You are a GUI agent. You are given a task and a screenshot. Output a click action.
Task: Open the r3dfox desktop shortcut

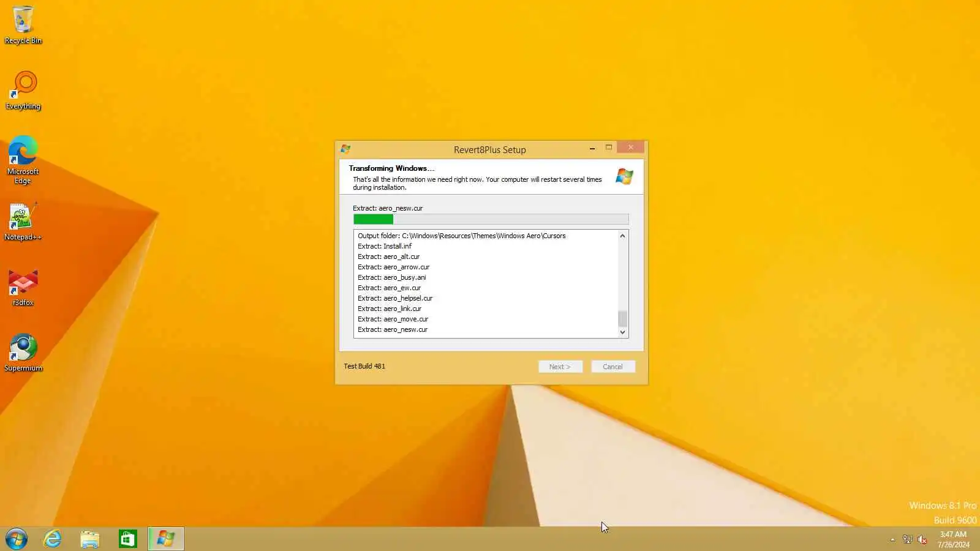pos(23,287)
